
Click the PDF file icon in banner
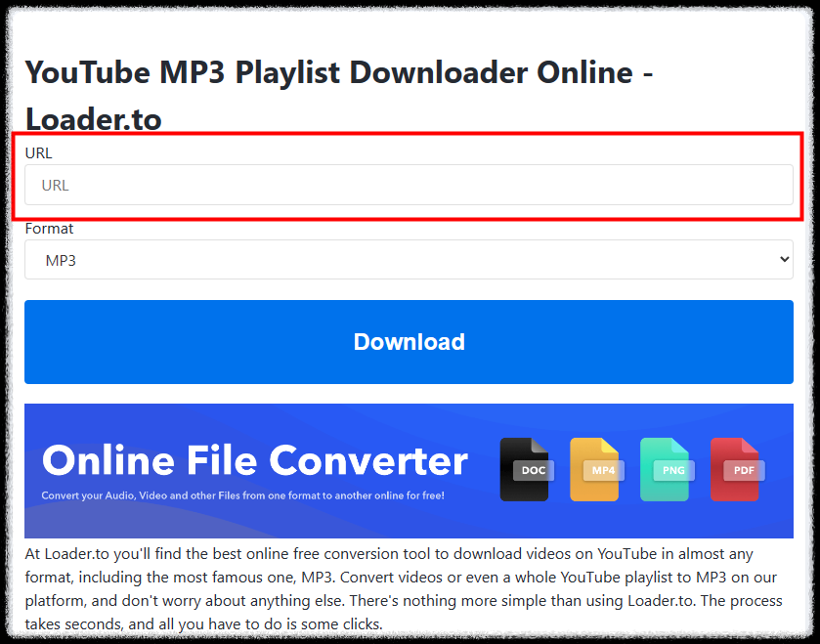(x=736, y=469)
